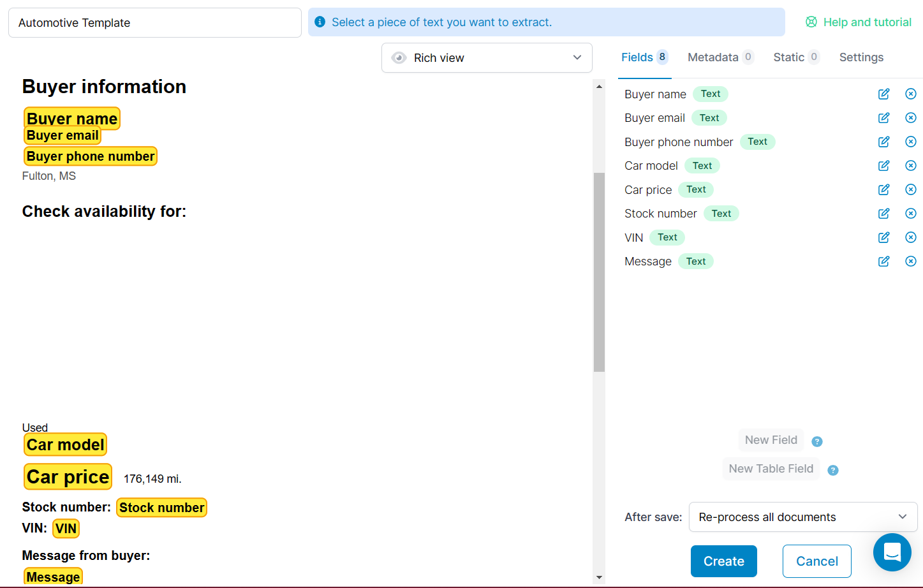The width and height of the screenshot is (923, 588).
Task: Click the edit icon beside Stock number
Action: point(883,213)
